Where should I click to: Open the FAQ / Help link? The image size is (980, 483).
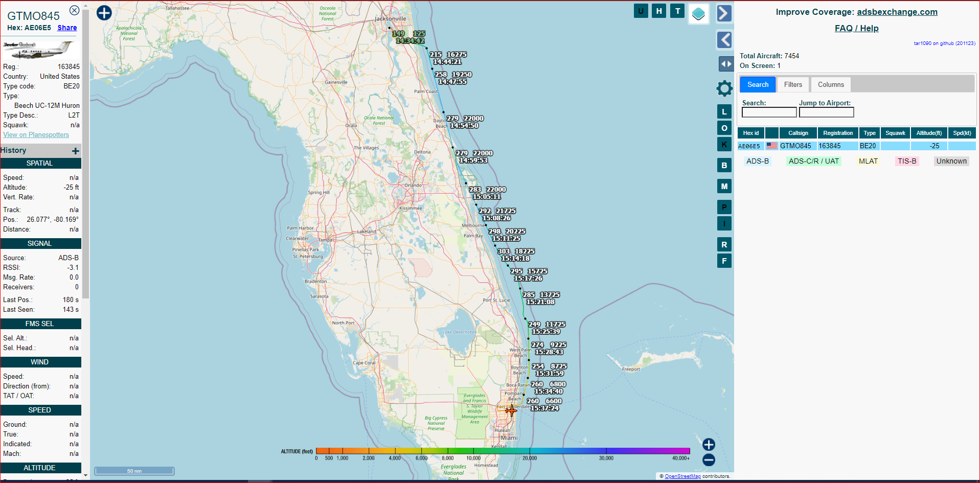[857, 28]
